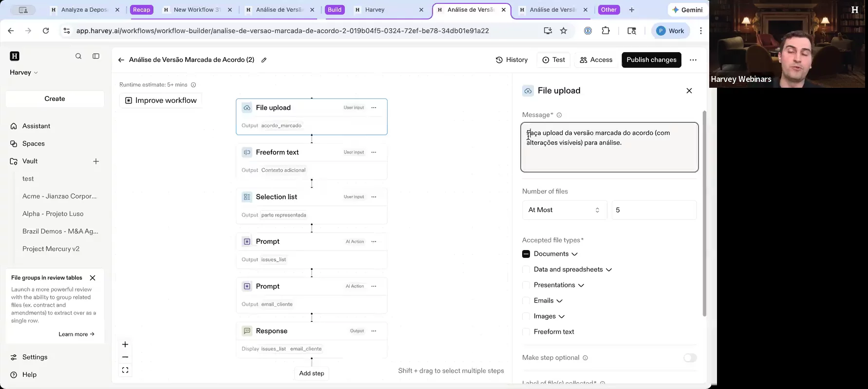Expand the Documents file types chevron

point(575,254)
